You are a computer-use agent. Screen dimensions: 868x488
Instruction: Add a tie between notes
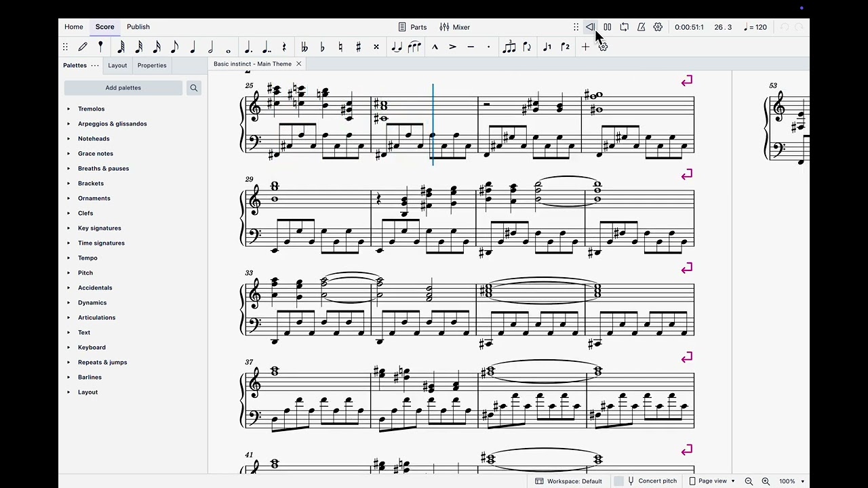point(397,47)
